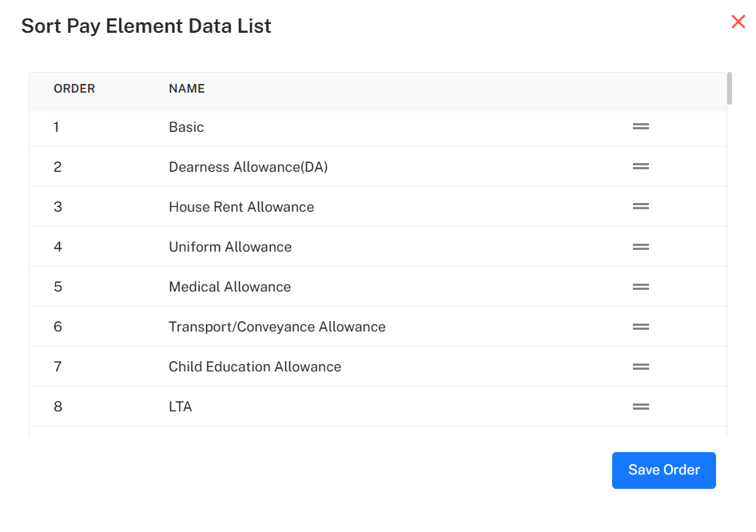Select the Medical Allowance entry

(229, 287)
